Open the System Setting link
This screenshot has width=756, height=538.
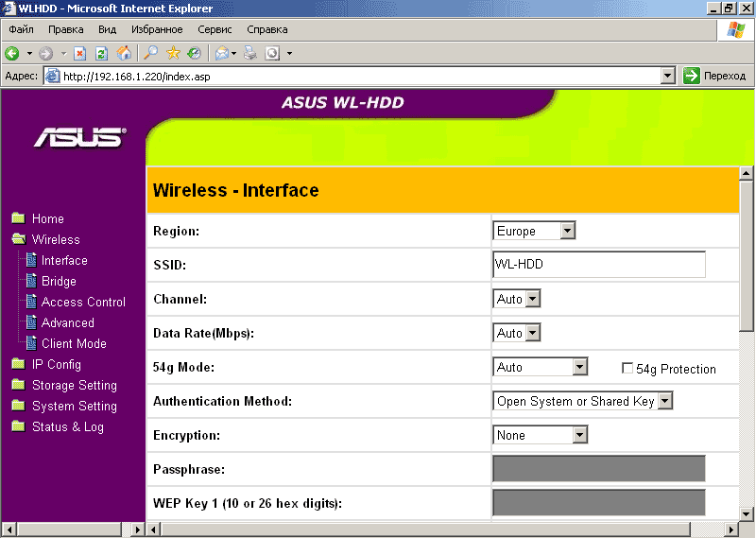[75, 406]
